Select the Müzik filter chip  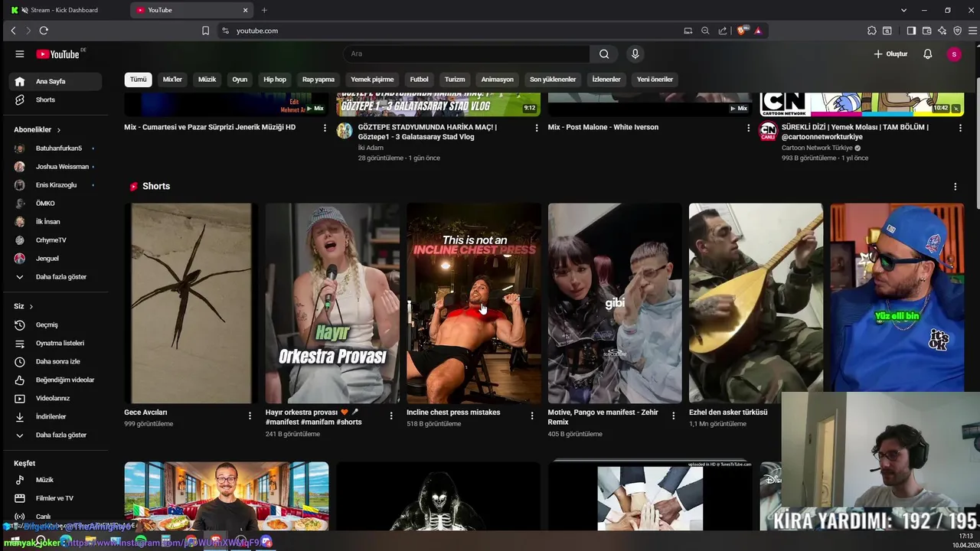(207, 80)
